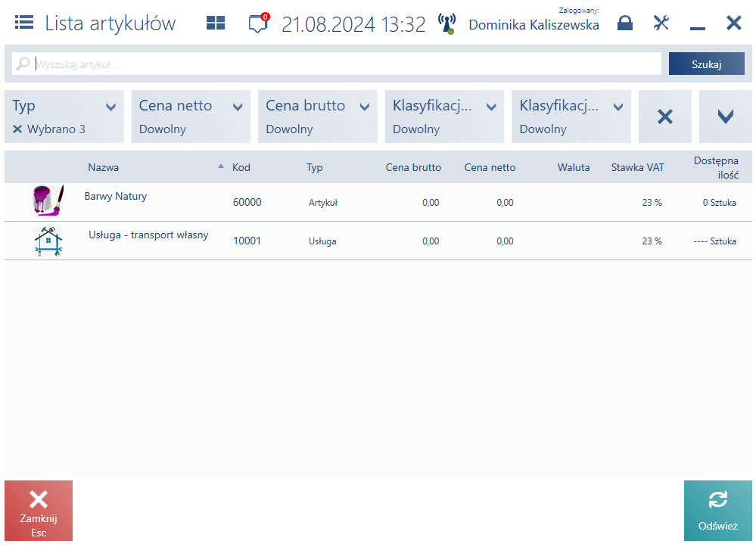Close the application window
This screenshot has width=756, height=547.
tap(734, 23)
